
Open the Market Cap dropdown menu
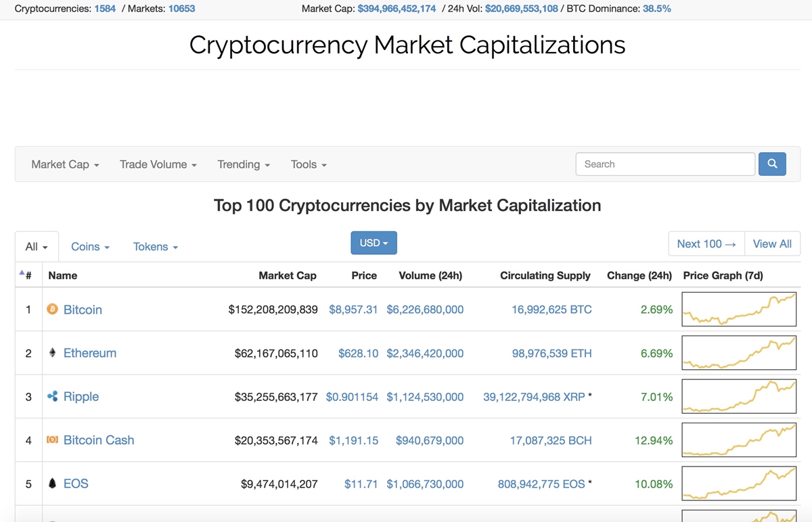[65, 164]
